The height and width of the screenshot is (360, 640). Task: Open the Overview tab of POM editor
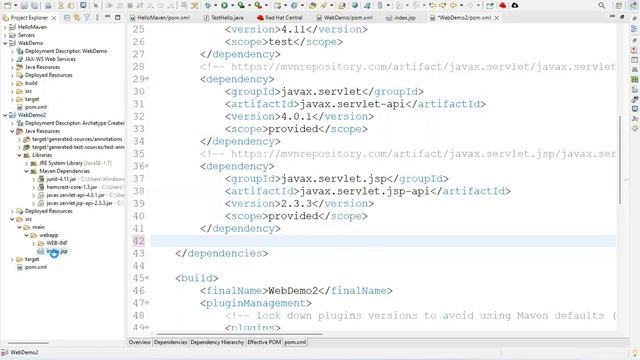[140, 342]
